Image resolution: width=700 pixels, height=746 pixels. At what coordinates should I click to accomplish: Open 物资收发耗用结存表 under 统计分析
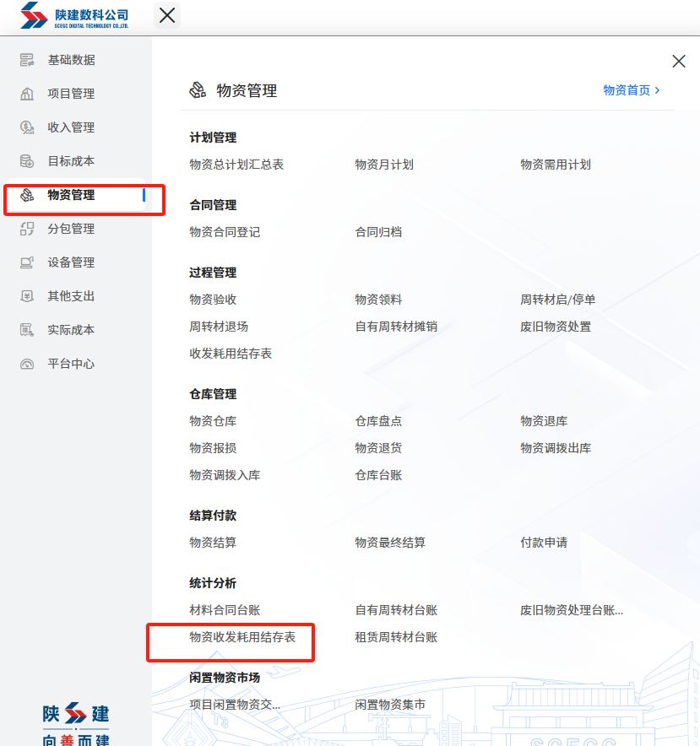pyautogui.click(x=242, y=637)
